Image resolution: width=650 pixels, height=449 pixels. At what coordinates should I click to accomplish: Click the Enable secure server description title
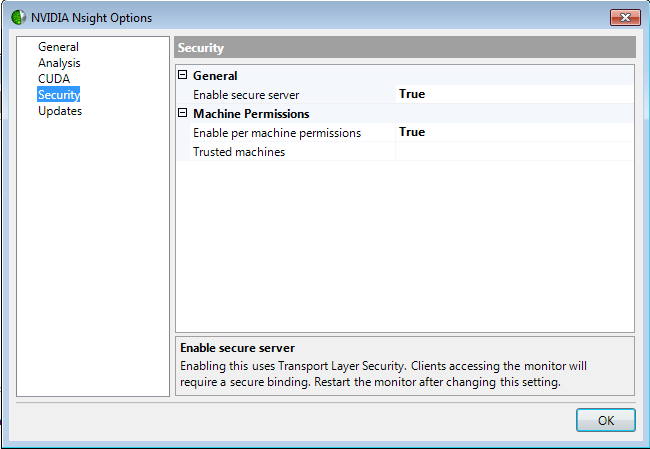tap(237, 348)
